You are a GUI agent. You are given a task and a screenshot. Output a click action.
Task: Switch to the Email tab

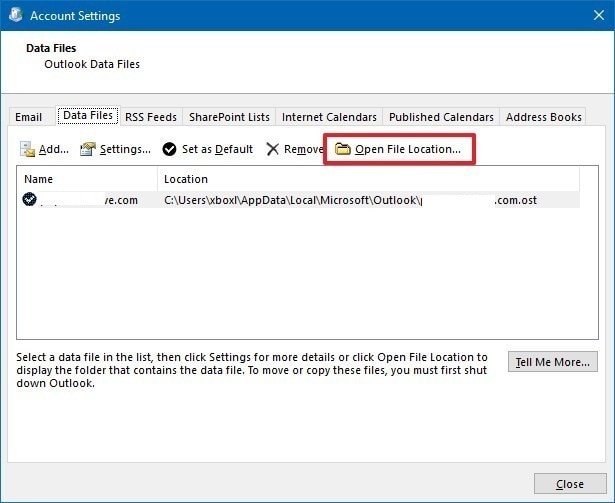[29, 117]
